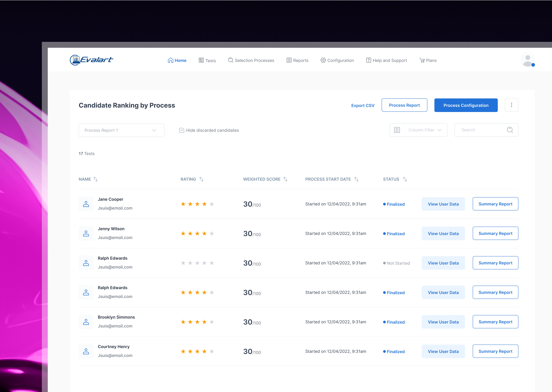Sort by Process Start Date arrows

point(356,179)
